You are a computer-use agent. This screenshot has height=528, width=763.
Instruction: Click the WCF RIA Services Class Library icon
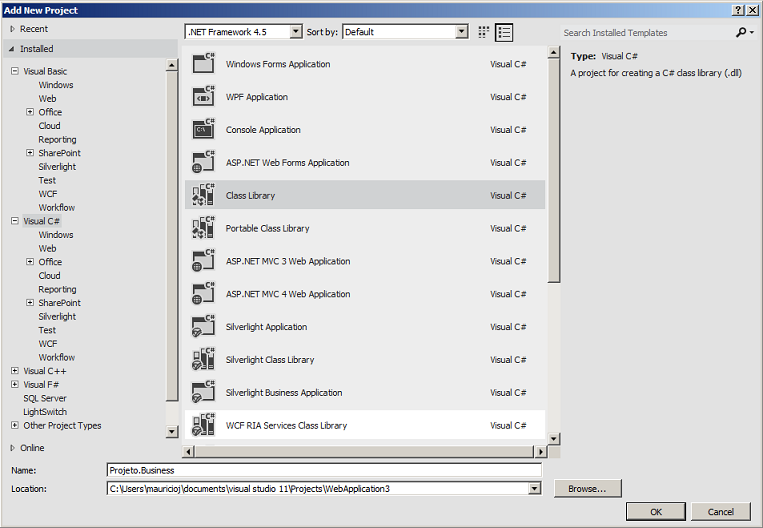click(x=203, y=425)
